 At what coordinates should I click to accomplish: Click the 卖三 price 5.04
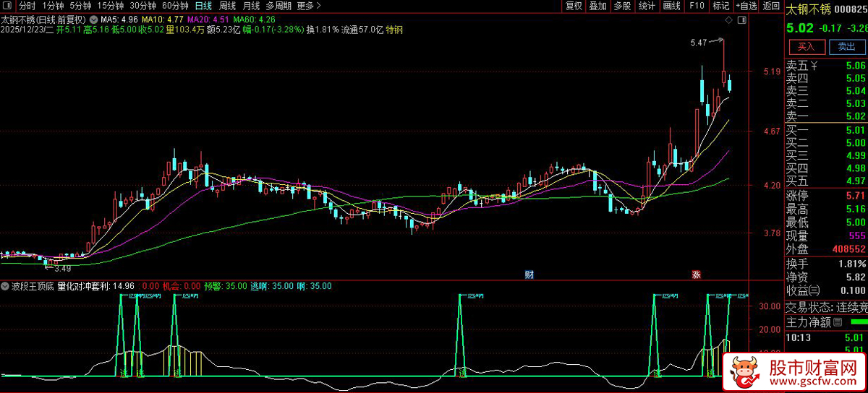[855, 91]
